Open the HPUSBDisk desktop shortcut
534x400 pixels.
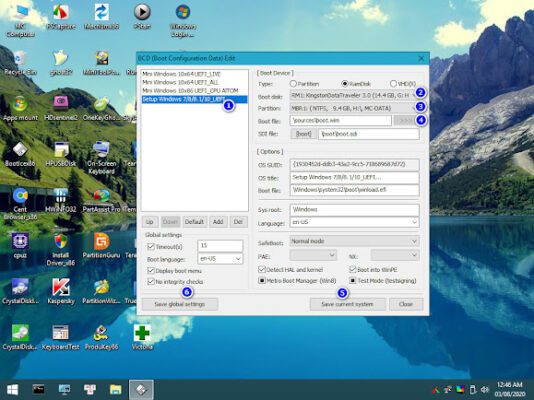61,154
